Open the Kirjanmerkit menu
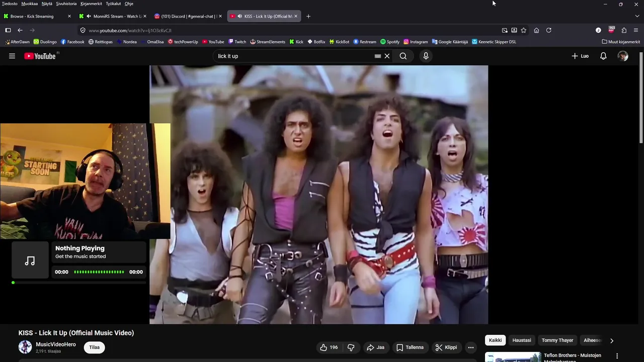 pos(91,4)
